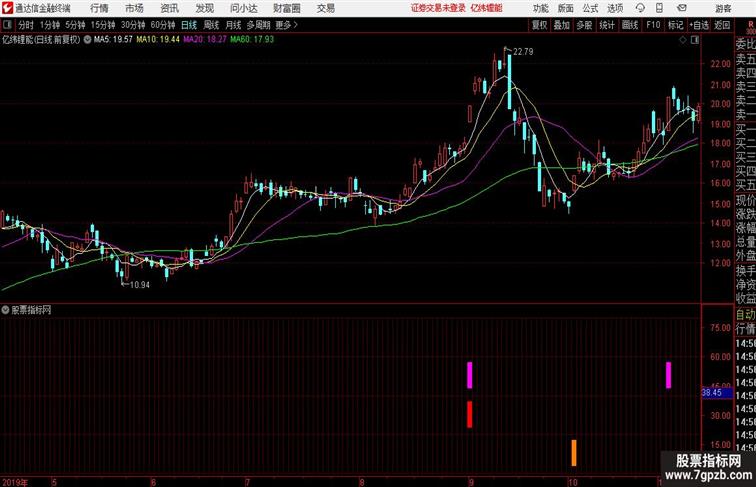Image resolution: width=756 pixels, height=487 pixels.
Task: Switch to the 分时 chart tab
Action: point(26,25)
